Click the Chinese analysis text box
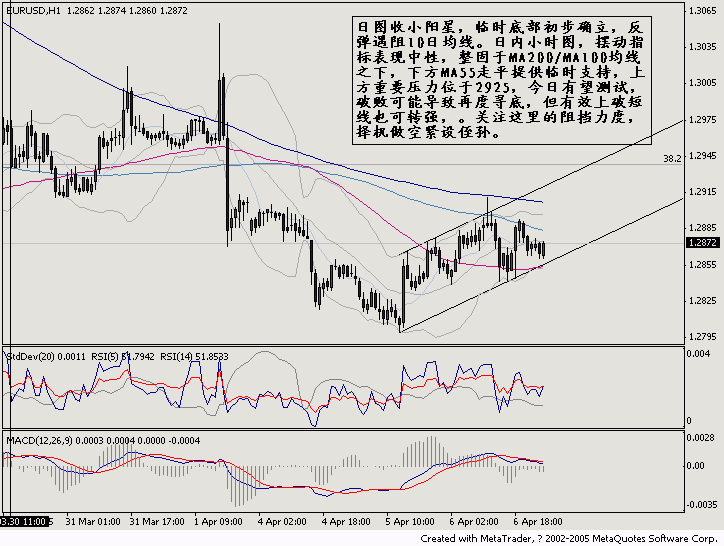Image resolution: width=724 pixels, height=546 pixels. point(501,80)
